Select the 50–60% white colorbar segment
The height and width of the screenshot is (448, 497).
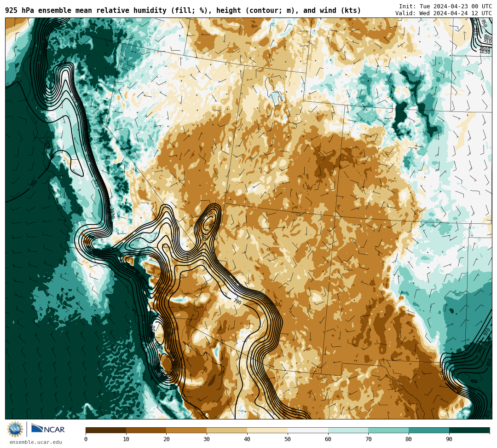(x=308, y=430)
